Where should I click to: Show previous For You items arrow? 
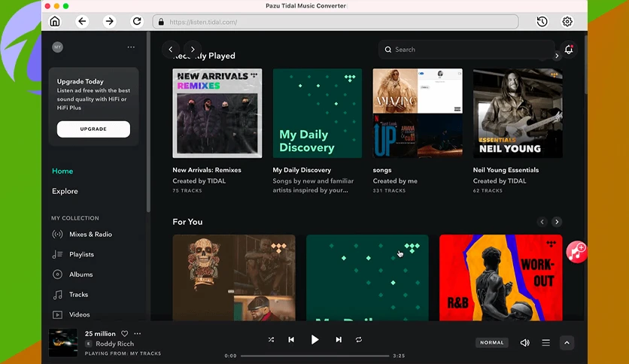(x=542, y=222)
